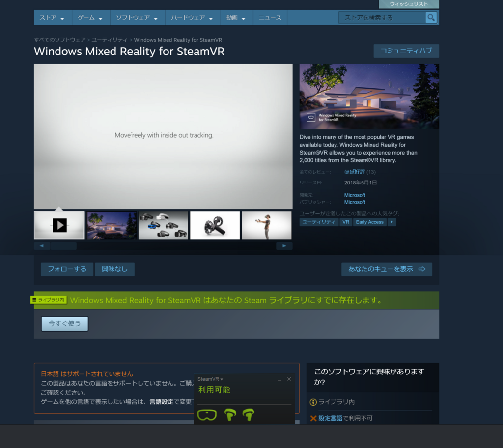Screen dimensions: 503x448
Task: Click the ユーティリティ tag
Action: pyautogui.click(x=318, y=222)
